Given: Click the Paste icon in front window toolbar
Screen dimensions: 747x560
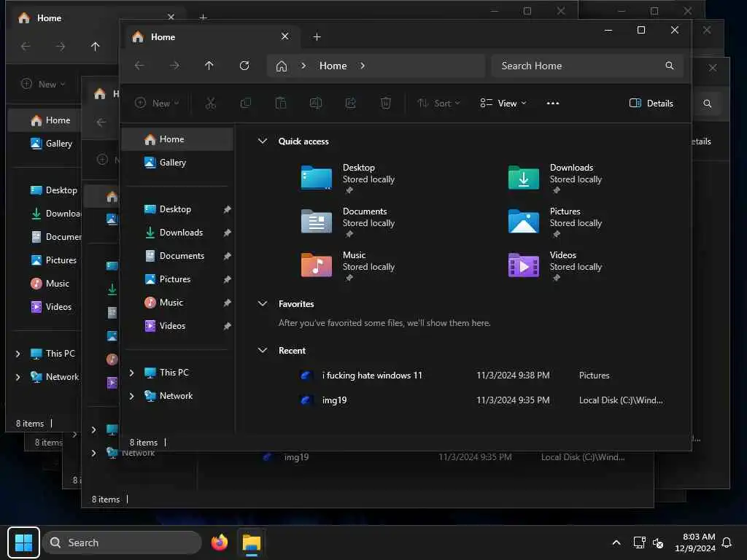Looking at the screenshot, I should pyautogui.click(x=281, y=104).
